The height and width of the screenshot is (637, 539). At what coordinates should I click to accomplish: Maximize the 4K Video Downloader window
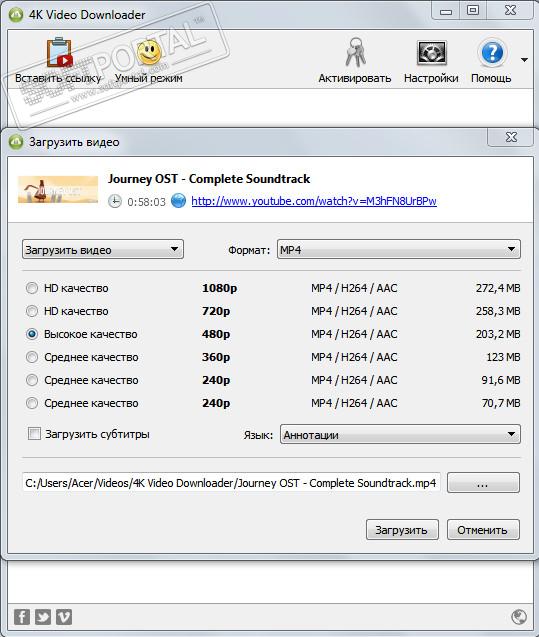[x=473, y=10]
